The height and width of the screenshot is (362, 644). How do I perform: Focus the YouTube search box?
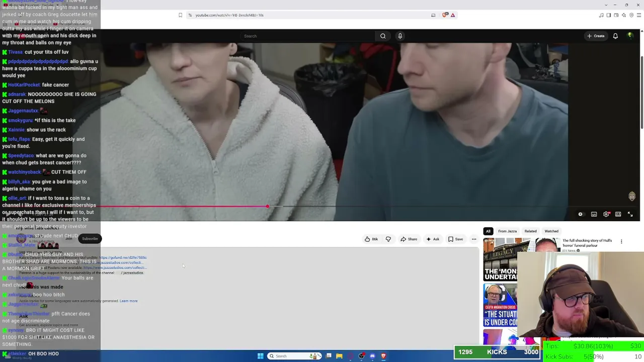coord(308,36)
